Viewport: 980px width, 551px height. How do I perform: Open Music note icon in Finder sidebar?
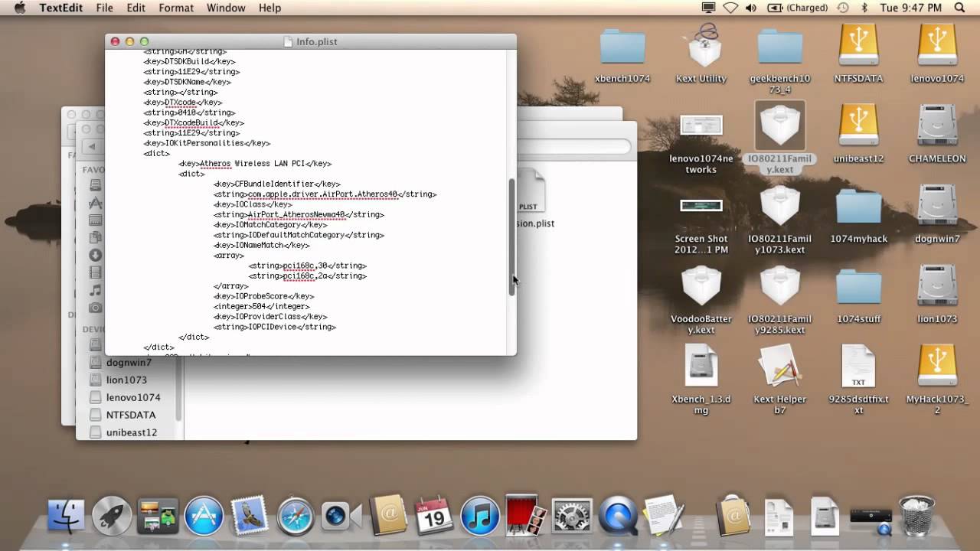(x=96, y=290)
